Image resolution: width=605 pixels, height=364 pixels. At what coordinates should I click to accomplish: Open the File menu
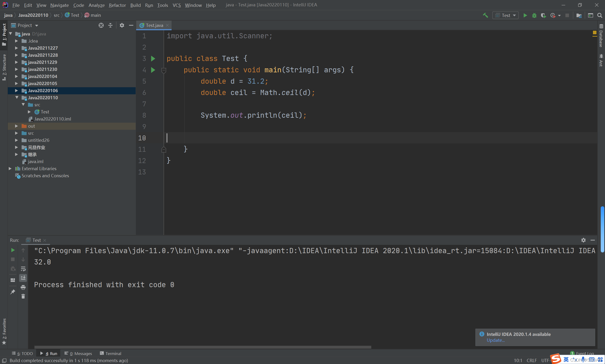(x=16, y=5)
